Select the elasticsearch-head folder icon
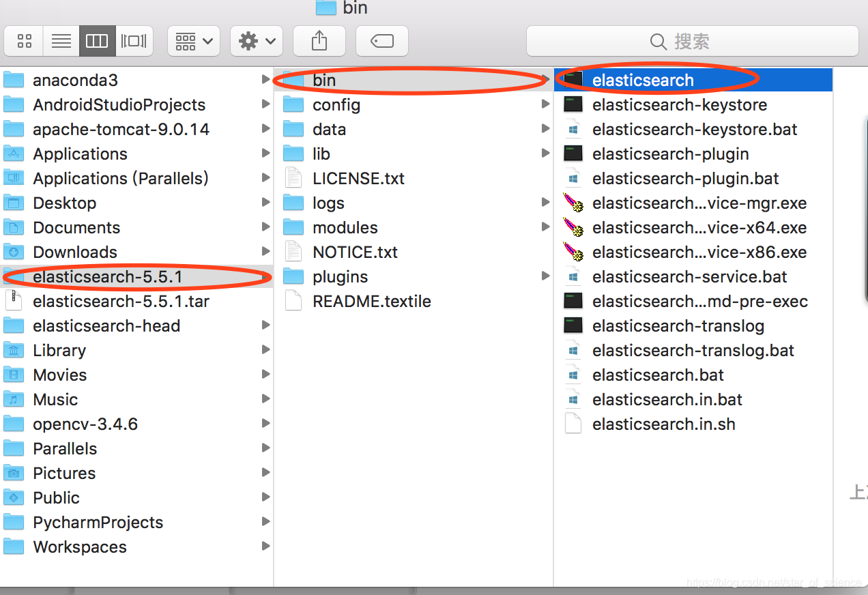 click(14, 326)
